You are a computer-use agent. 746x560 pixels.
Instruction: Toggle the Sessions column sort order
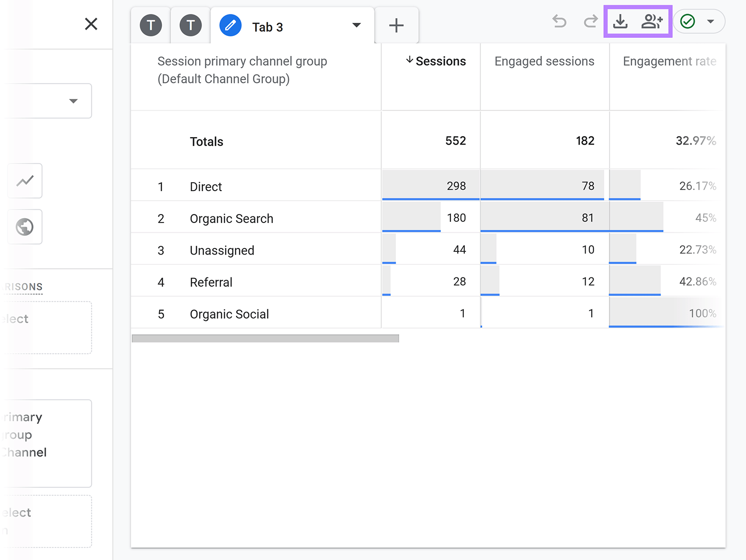pos(437,61)
